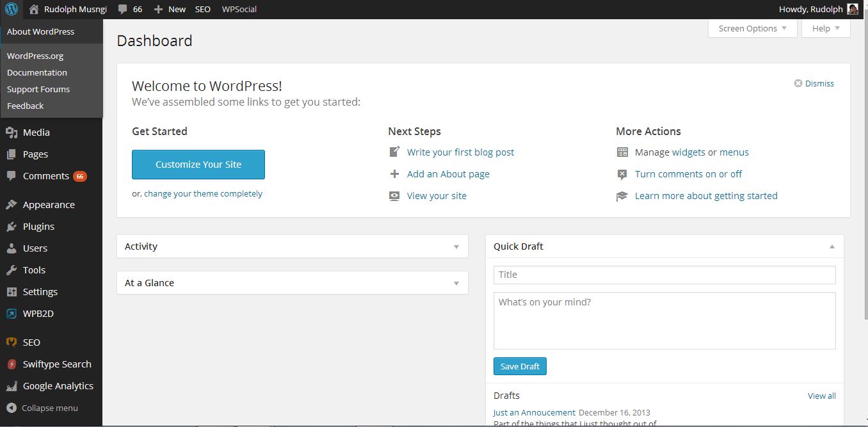Focus the Quick Draft Title field
This screenshot has width=868, height=427.
click(x=664, y=275)
